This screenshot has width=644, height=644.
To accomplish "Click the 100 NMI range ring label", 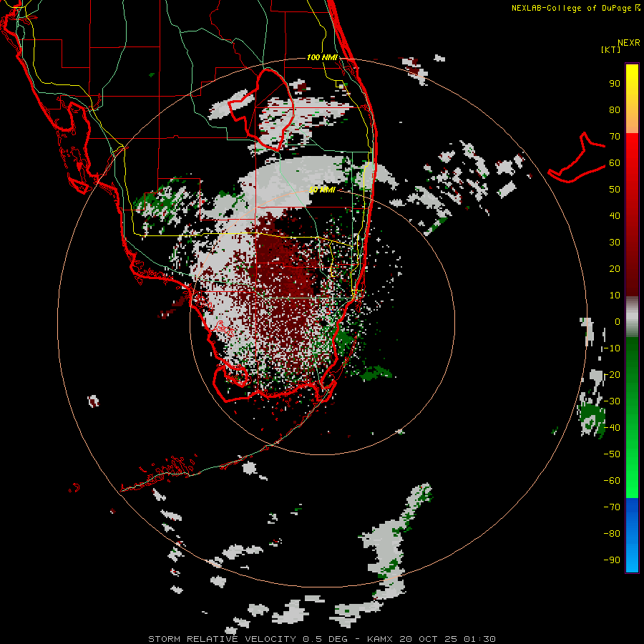I will pyautogui.click(x=322, y=57).
